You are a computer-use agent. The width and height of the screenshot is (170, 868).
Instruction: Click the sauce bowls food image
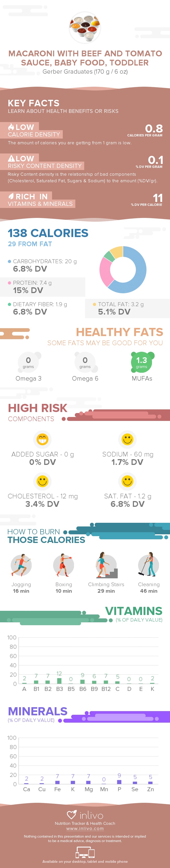(85, 27)
